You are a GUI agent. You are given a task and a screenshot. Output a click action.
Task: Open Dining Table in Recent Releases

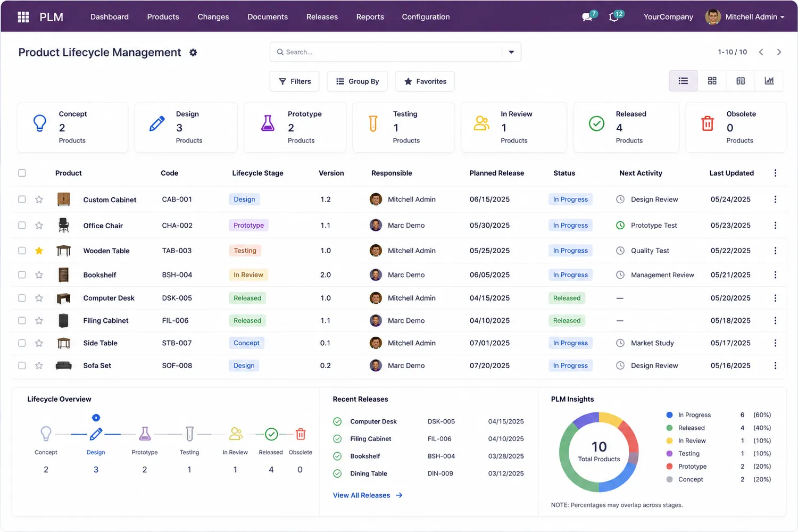click(x=369, y=473)
